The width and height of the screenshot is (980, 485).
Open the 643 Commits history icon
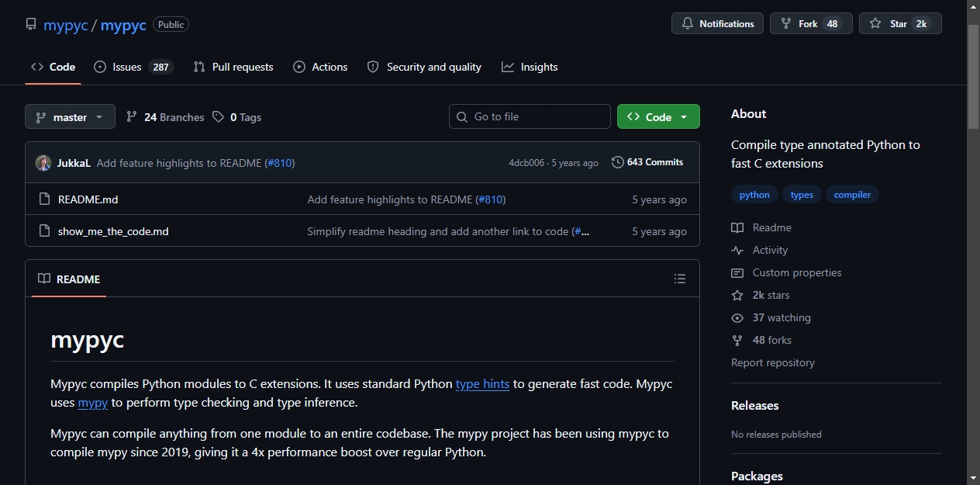click(617, 162)
